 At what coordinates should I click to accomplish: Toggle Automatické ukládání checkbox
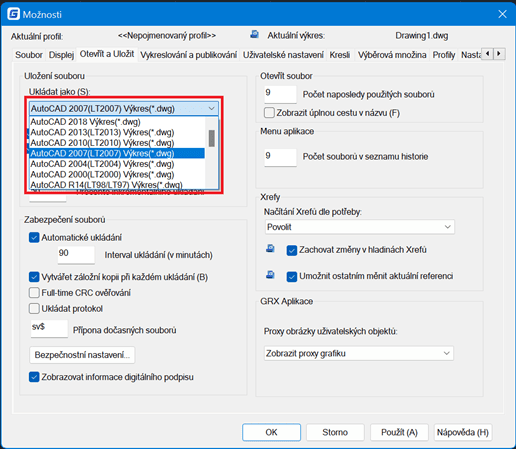(34, 238)
